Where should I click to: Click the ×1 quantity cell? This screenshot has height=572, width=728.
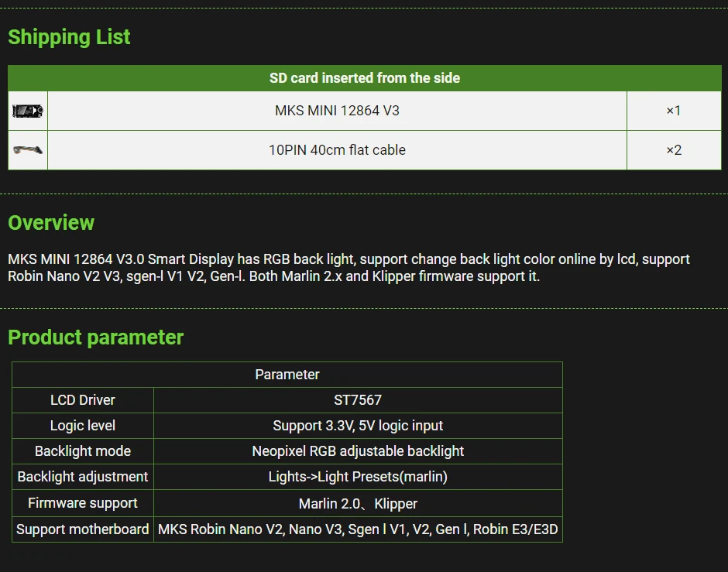673,111
